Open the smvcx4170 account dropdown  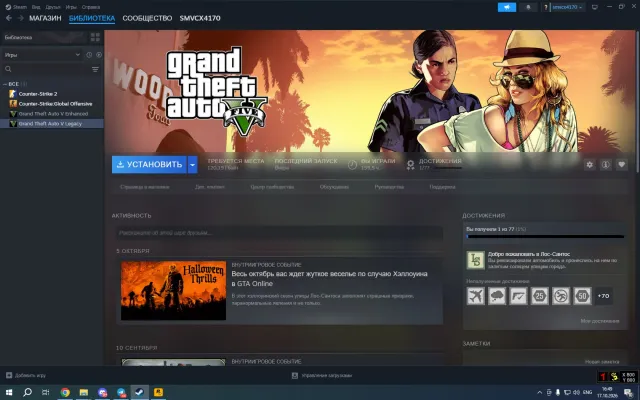567,7
